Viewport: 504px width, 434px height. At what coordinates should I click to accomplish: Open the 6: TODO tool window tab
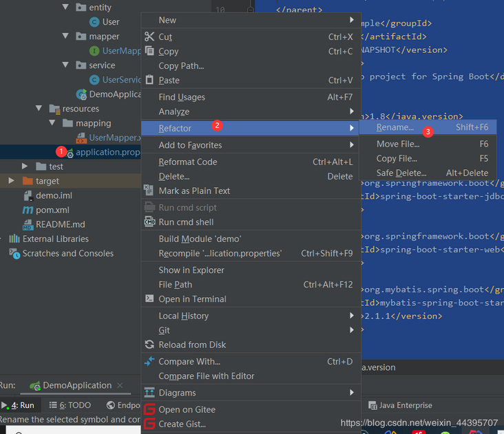(70, 405)
